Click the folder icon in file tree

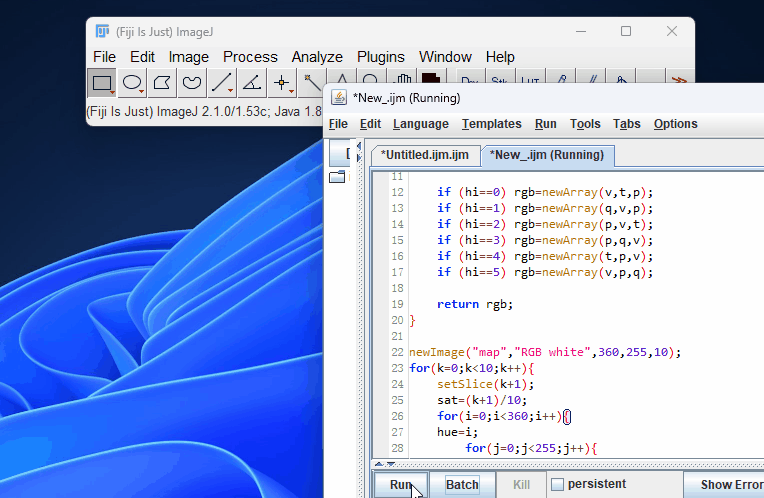pos(337,176)
